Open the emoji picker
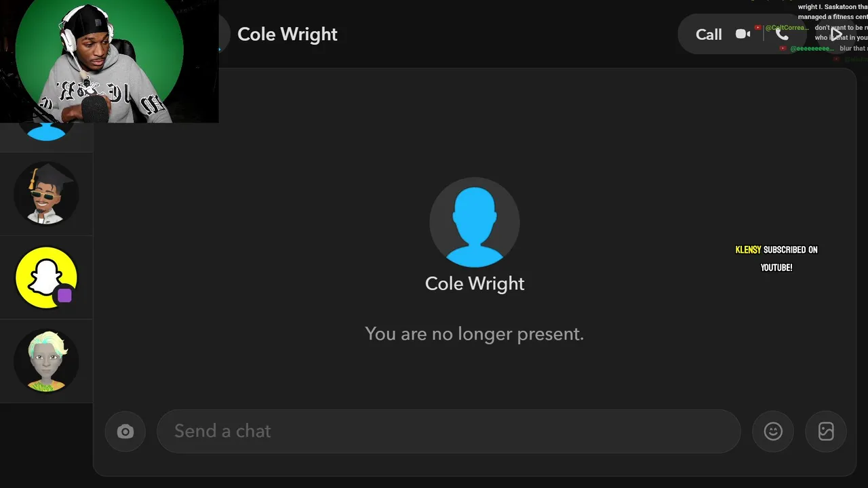Screen dimensions: 868x488 [773, 432]
